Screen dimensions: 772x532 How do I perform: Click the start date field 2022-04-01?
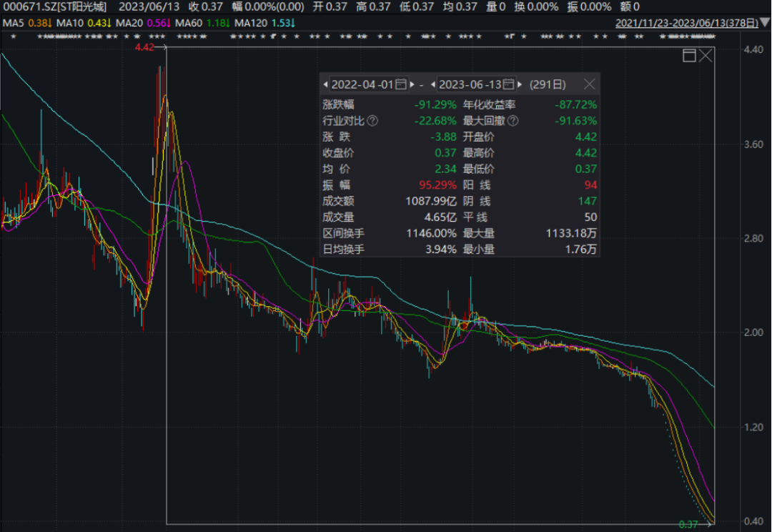pyautogui.click(x=362, y=84)
